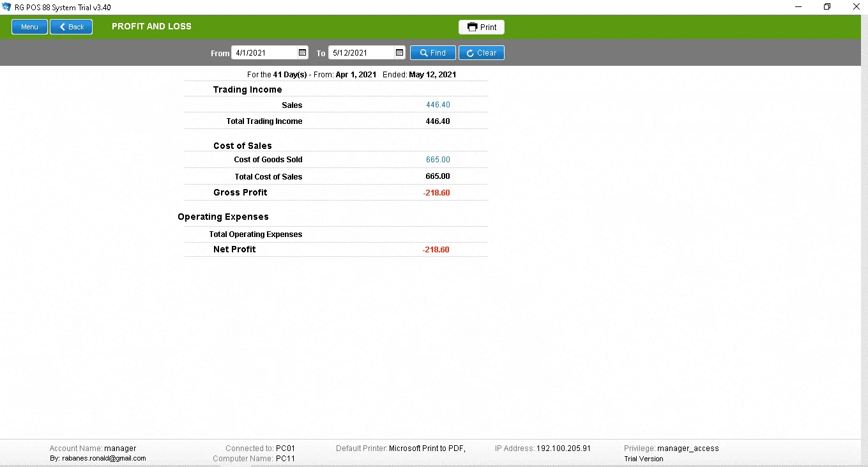
Task: Click the Gross Profit label
Action: tap(240, 192)
